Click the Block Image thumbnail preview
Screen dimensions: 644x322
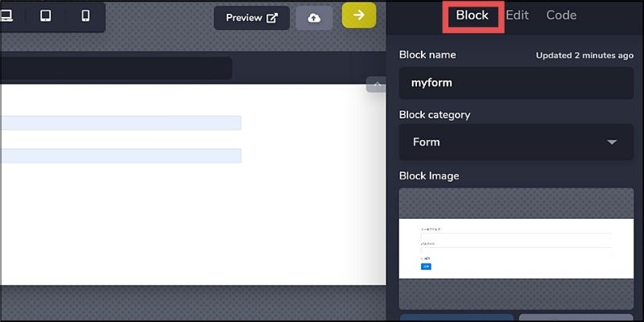(516, 249)
